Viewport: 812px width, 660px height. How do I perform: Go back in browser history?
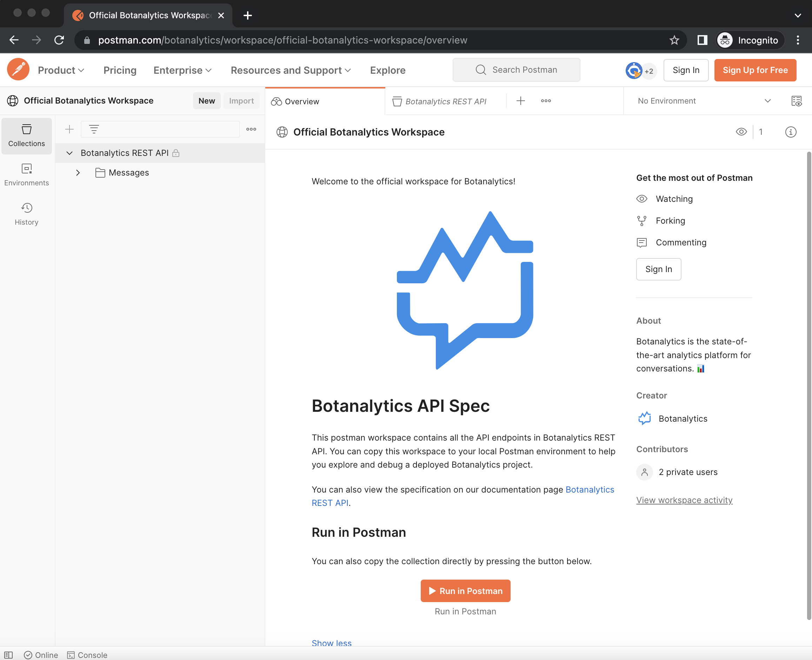[x=14, y=40]
